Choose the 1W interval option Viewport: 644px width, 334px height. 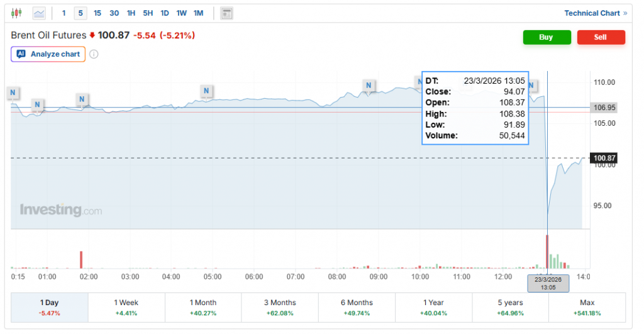pyautogui.click(x=181, y=13)
